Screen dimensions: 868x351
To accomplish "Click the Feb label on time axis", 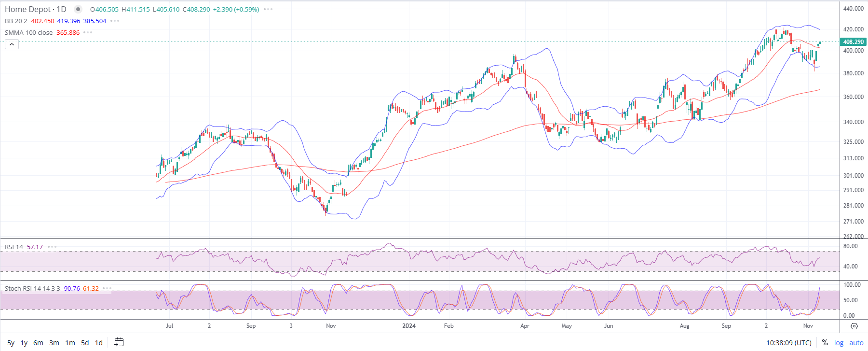I will click(x=448, y=326).
